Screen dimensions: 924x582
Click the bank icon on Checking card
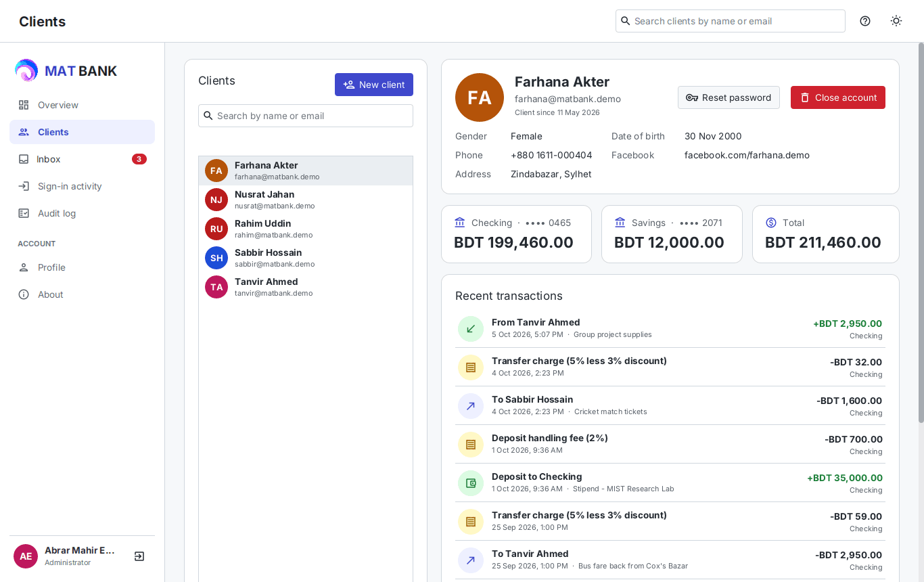tap(460, 223)
